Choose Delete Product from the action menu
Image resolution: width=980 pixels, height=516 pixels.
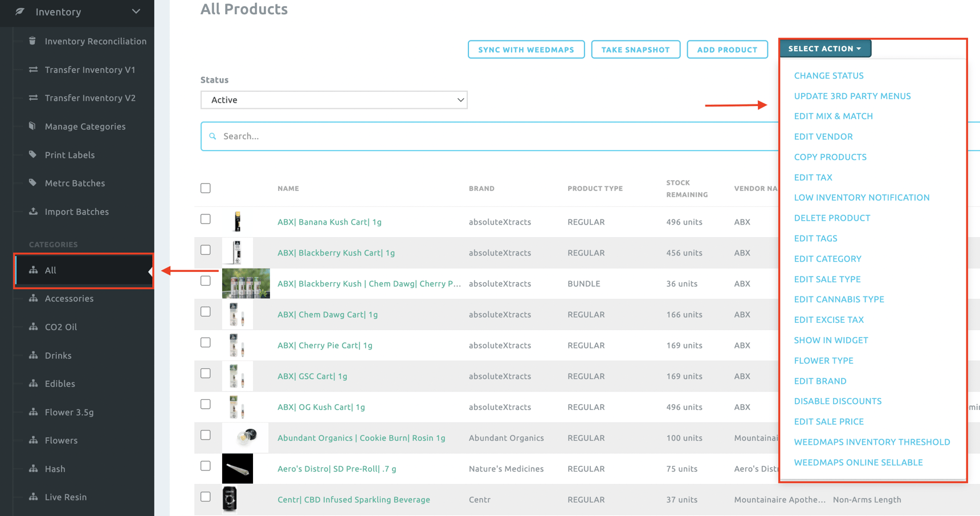832,218
